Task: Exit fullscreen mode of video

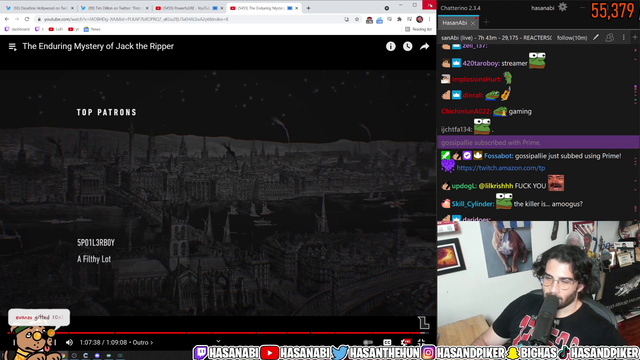Action: pos(421,342)
